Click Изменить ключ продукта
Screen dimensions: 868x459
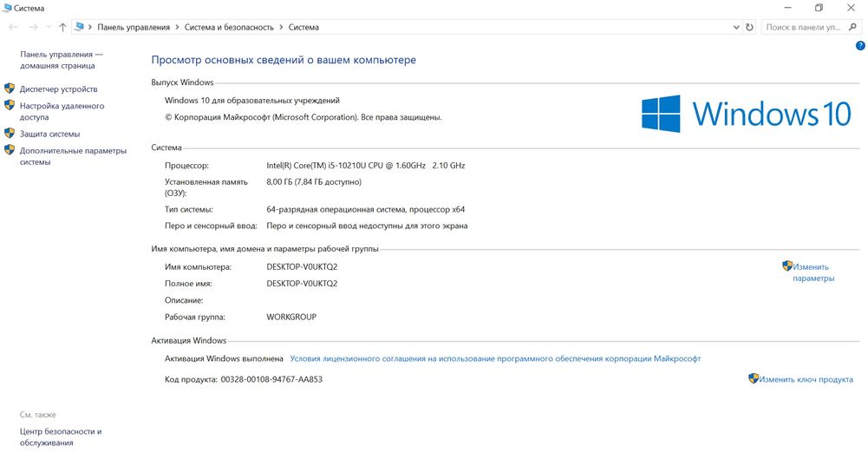(x=806, y=379)
